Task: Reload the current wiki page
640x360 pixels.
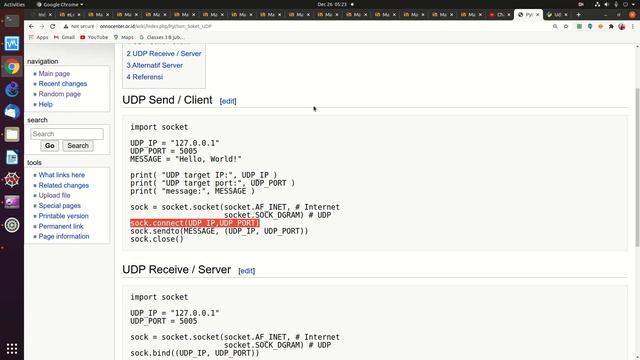Action: pos(52,26)
